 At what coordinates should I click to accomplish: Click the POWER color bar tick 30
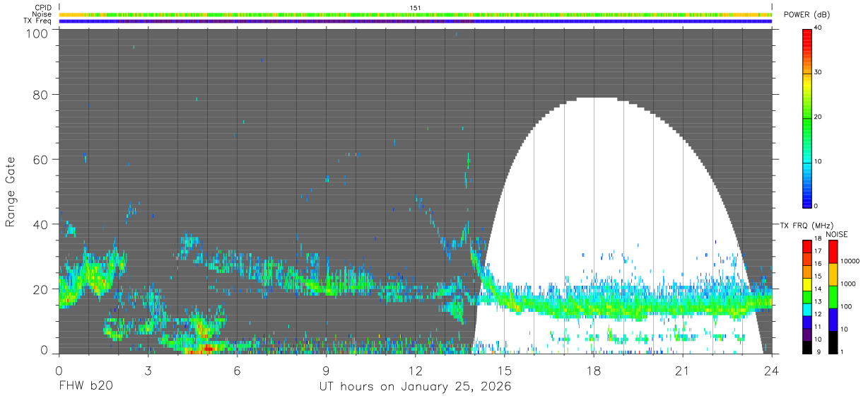tap(818, 72)
